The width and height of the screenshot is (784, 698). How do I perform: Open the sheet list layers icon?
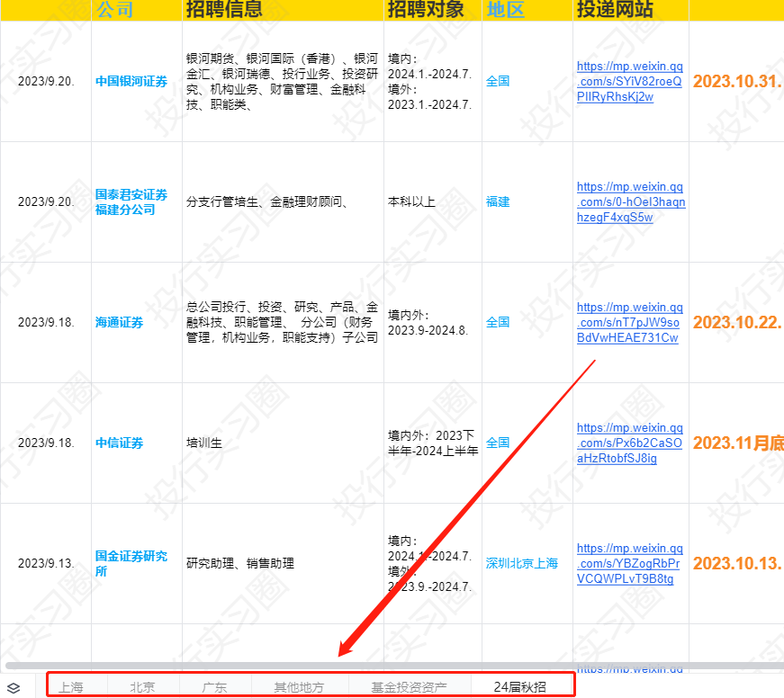point(14,687)
